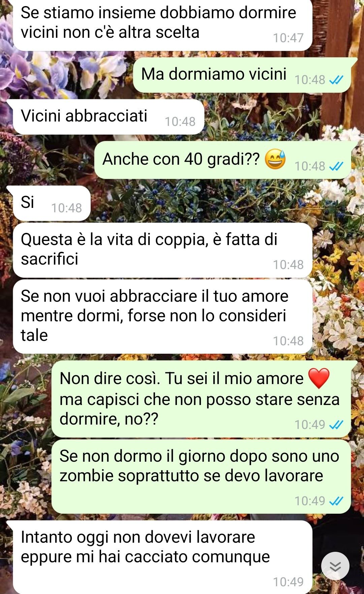
Task: Click the 10:49 timestamp on the last received message
Action: [288, 582]
